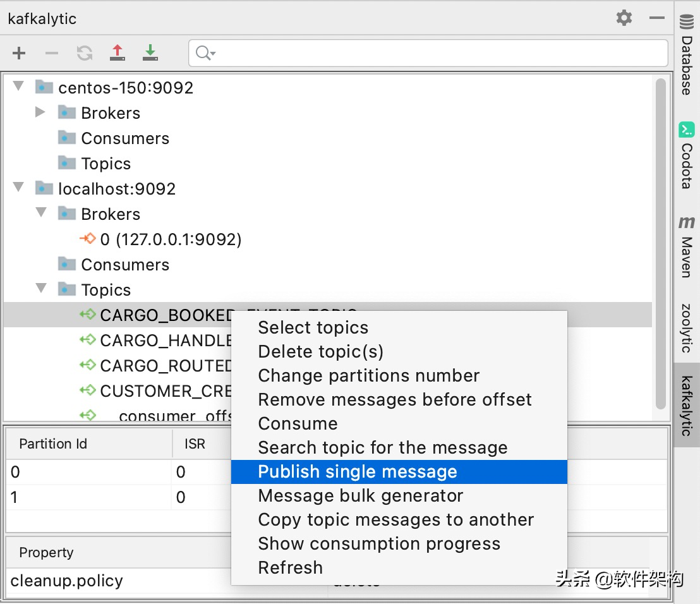Viewport: 700px width, 604px height.
Task: Open kafkalytic settings gear
Action: pyautogui.click(x=624, y=18)
